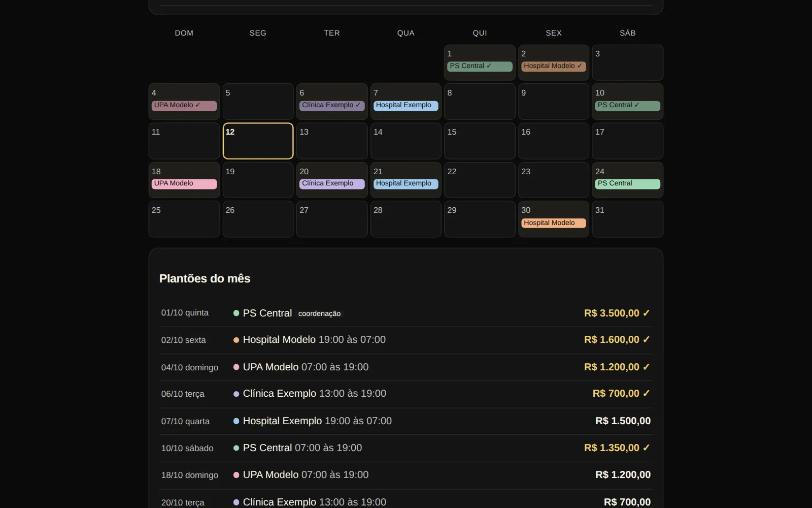The image size is (812, 508).
Task: Open the UPA Modelo shift on day 18
Action: tap(184, 183)
